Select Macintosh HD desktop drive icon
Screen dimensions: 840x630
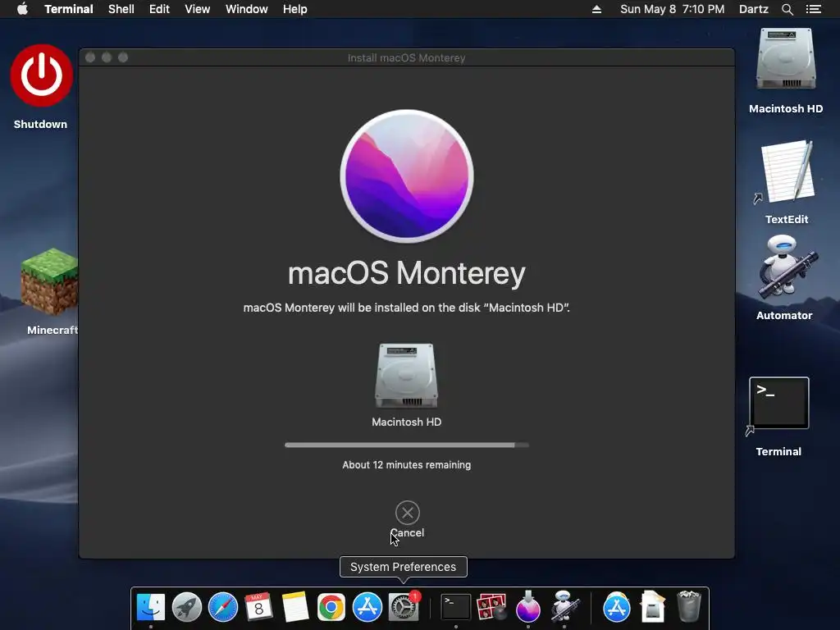pos(786,60)
